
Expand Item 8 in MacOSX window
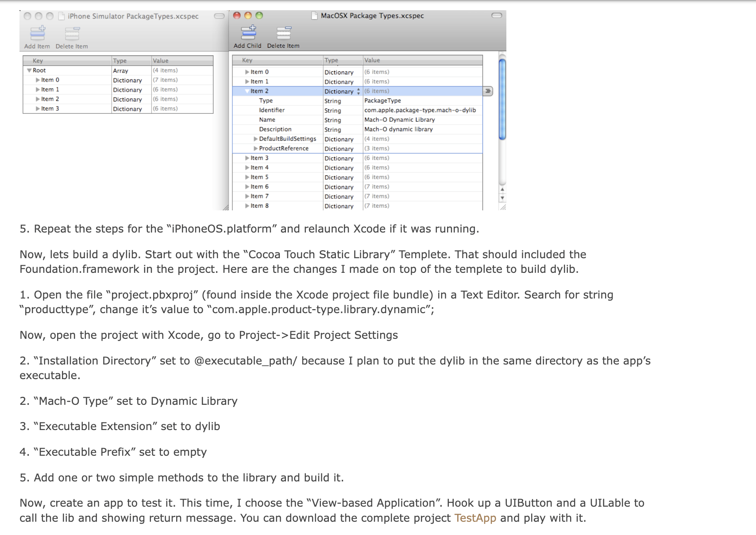(x=247, y=206)
